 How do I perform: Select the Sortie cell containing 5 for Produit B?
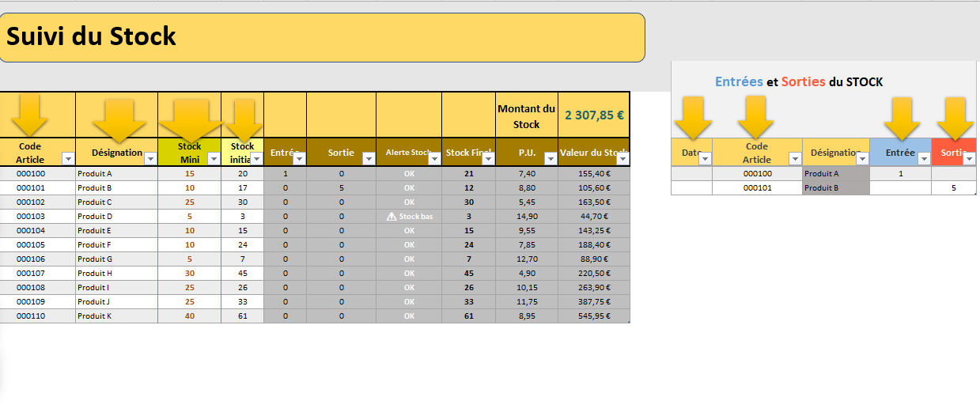953,187
